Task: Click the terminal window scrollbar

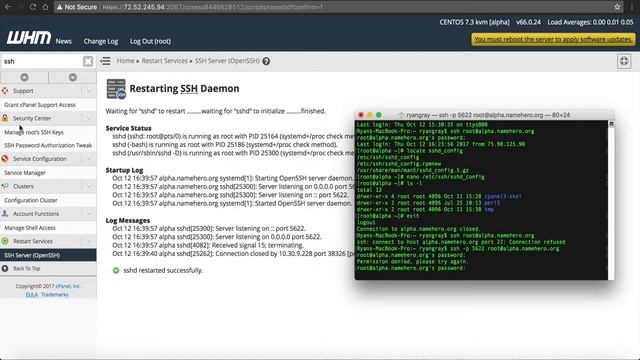Action: (x=611, y=200)
